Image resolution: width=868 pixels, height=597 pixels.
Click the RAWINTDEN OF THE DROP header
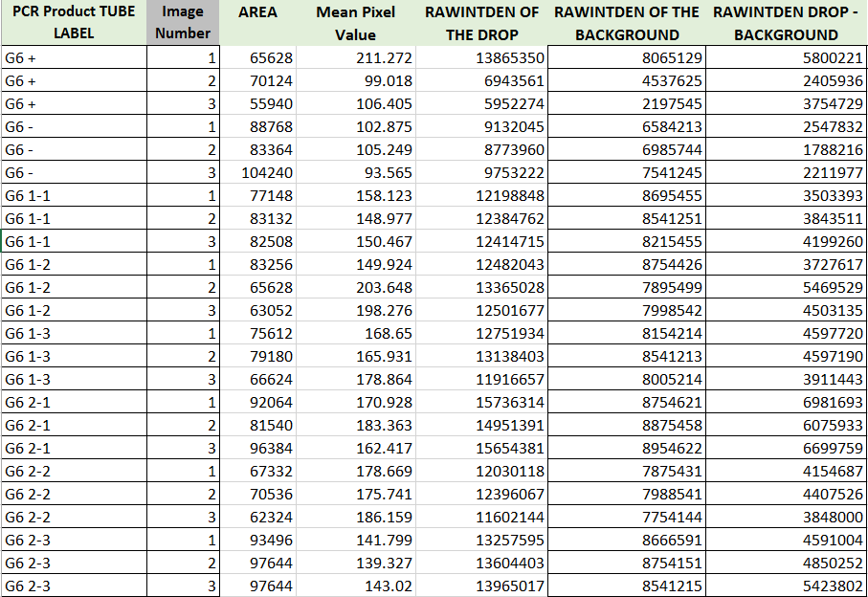(x=481, y=23)
